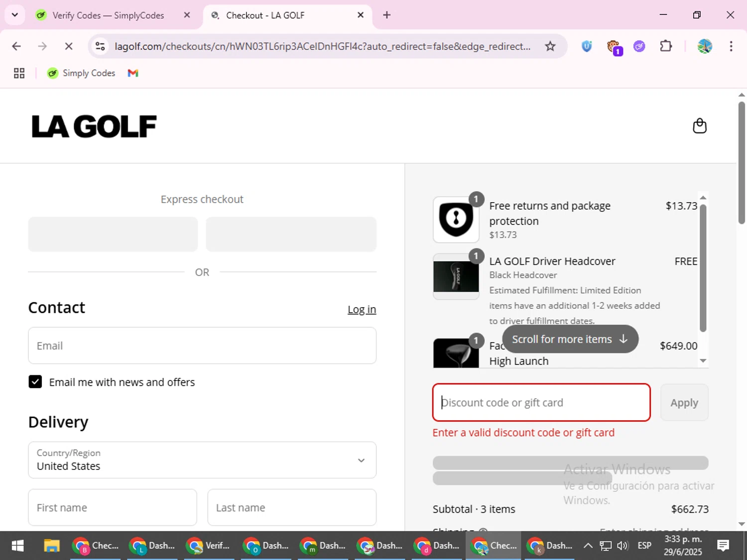Open the Chrome three-dot menu
This screenshot has height=560, width=747.
(x=731, y=46)
